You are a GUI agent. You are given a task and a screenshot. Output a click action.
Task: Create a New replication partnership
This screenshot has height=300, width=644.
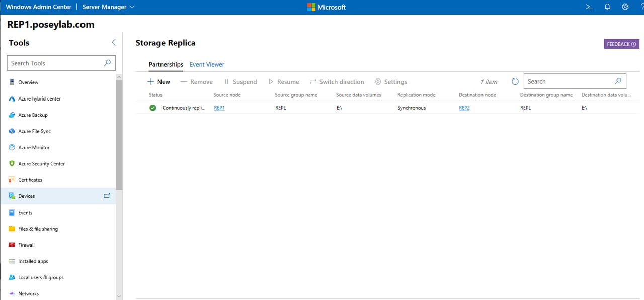coord(158,81)
